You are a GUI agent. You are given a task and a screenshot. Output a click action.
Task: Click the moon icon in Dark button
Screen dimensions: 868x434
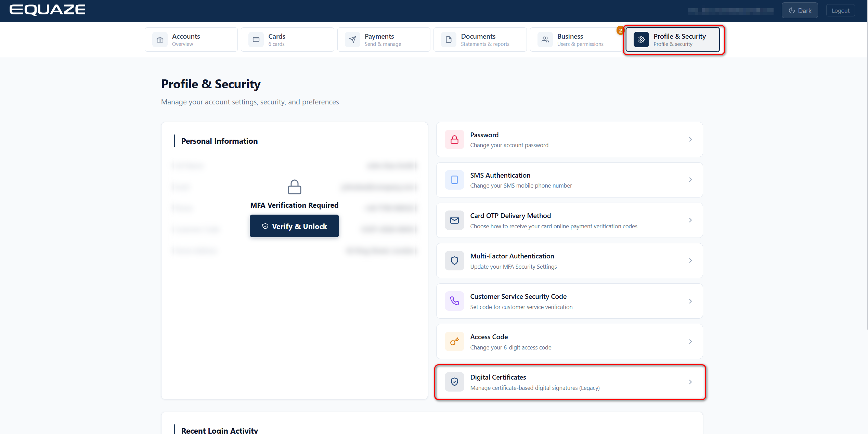click(x=791, y=11)
